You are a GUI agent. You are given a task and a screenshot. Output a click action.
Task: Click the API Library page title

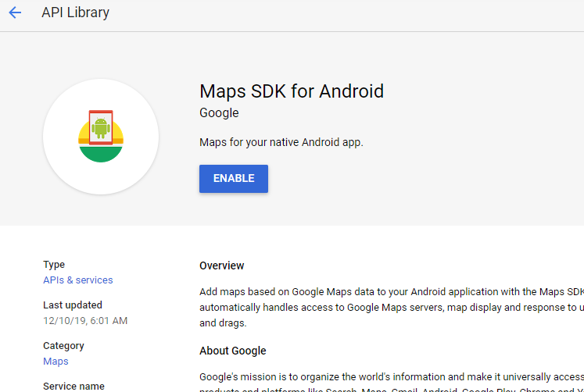click(76, 12)
